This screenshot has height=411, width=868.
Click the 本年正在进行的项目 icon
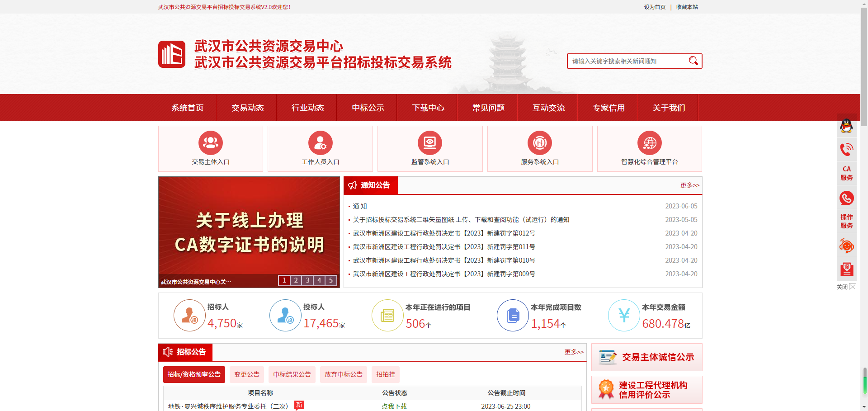387,315
